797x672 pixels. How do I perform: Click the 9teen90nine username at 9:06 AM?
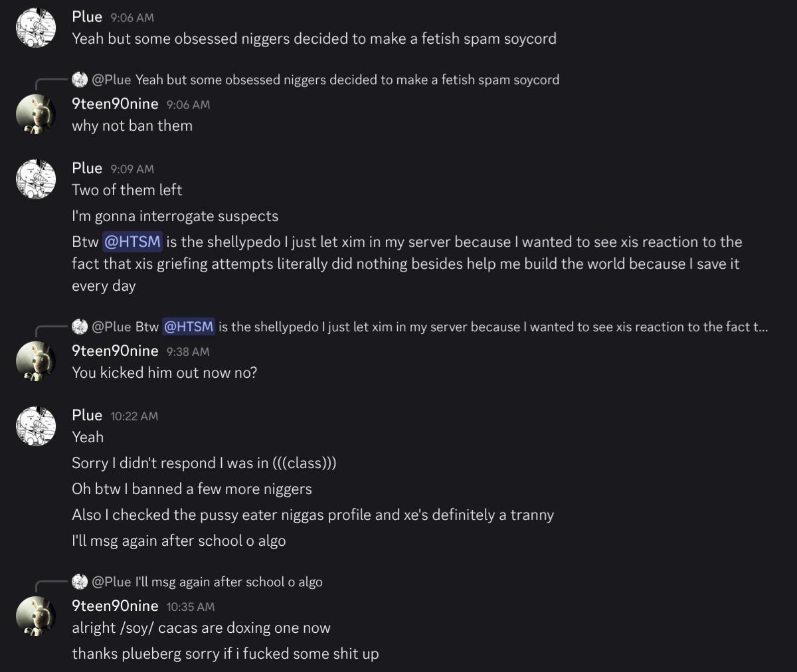point(115,104)
